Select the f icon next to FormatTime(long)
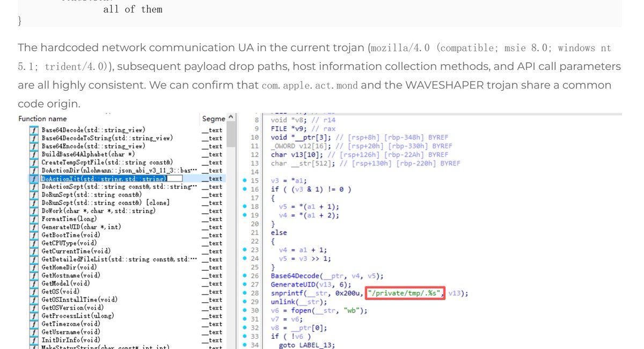The height and width of the screenshot is (349, 644). click(x=34, y=219)
